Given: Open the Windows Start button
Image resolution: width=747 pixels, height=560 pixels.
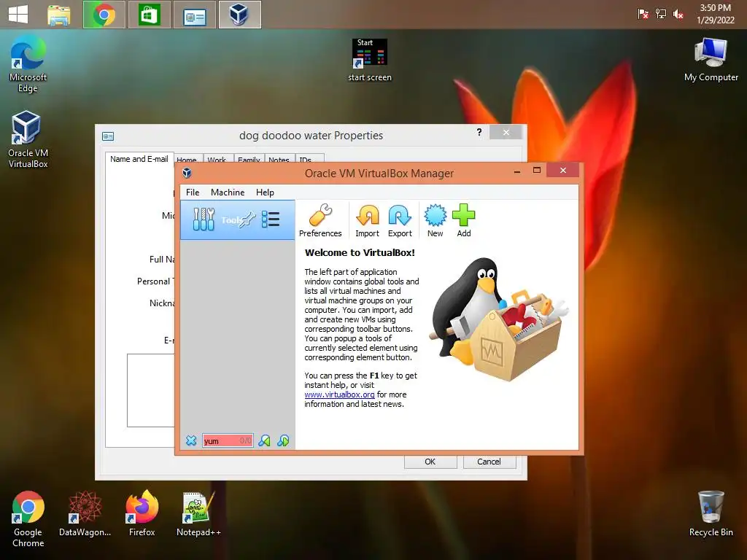Looking at the screenshot, I should pyautogui.click(x=18, y=15).
